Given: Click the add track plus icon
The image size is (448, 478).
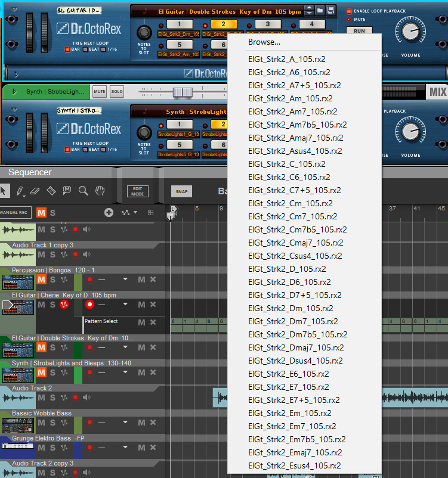Looking at the screenshot, I should 109,213.
